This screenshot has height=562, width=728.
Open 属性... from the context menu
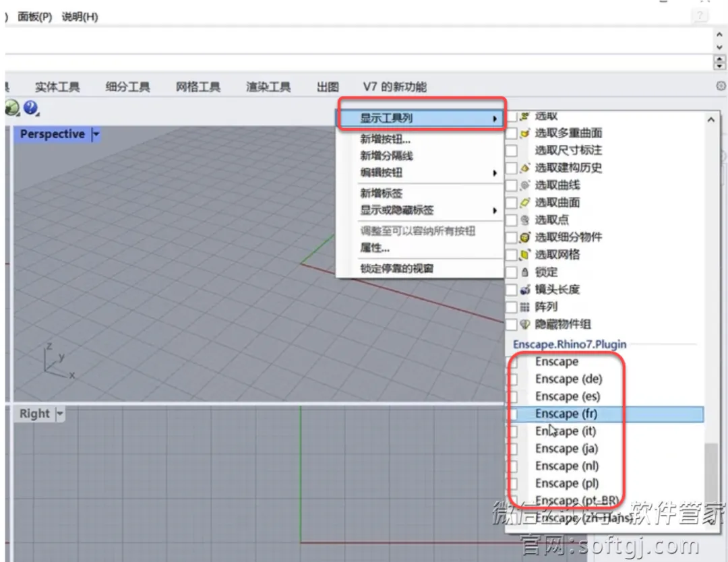point(375,248)
